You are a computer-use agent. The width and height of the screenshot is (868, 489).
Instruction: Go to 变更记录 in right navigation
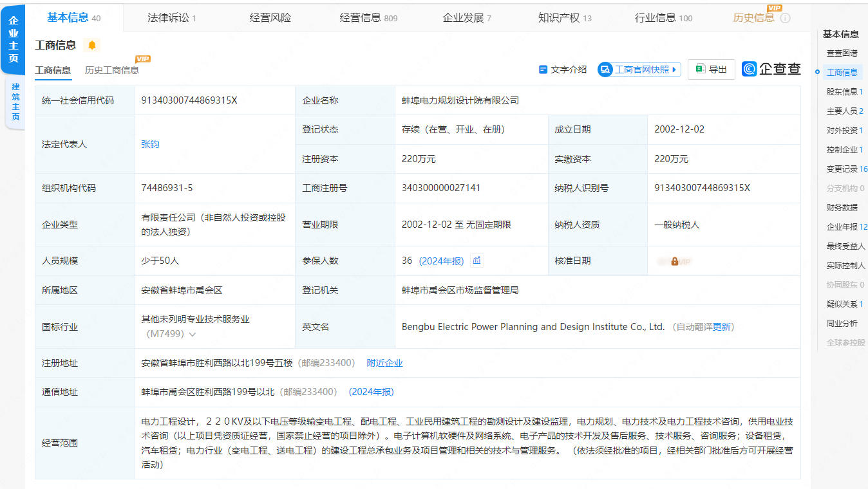[842, 169]
